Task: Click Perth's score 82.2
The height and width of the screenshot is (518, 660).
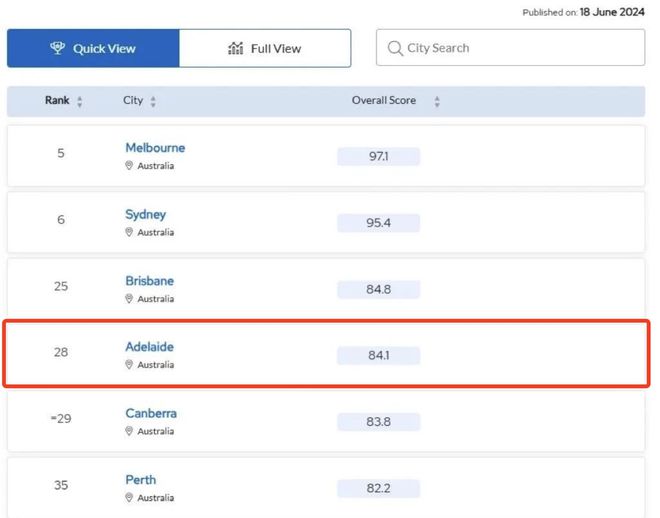Action: click(x=378, y=489)
